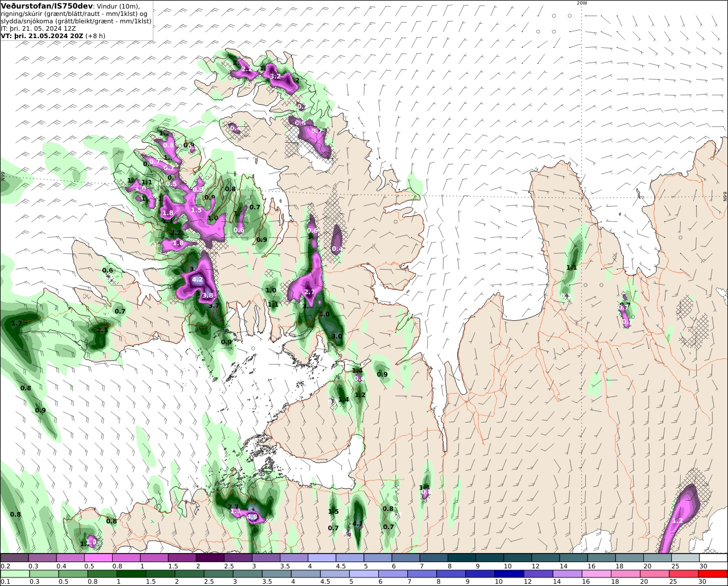Select the grey-purple upper legend swatch at 0.2
This screenshot has width=728, height=586.
coord(14,558)
